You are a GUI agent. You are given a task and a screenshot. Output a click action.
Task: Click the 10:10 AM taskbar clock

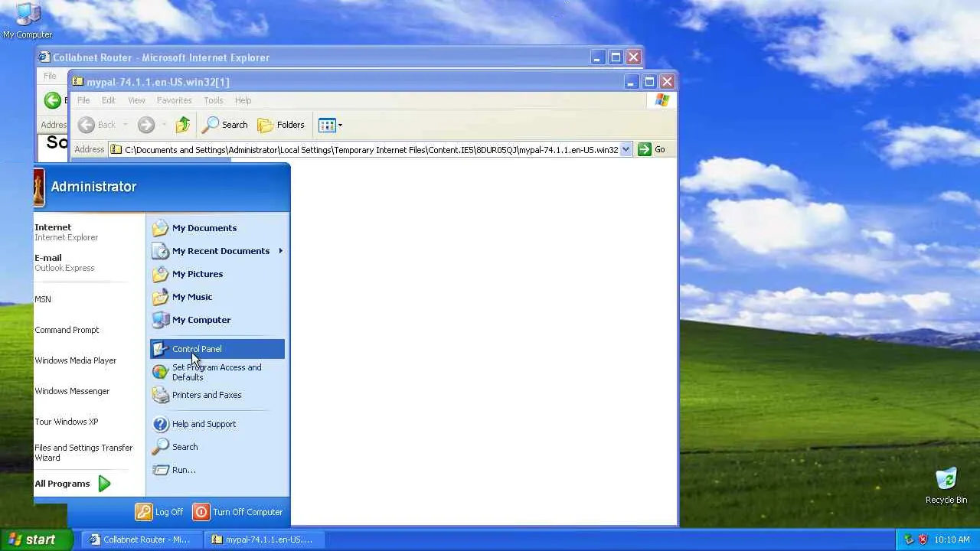click(952, 540)
